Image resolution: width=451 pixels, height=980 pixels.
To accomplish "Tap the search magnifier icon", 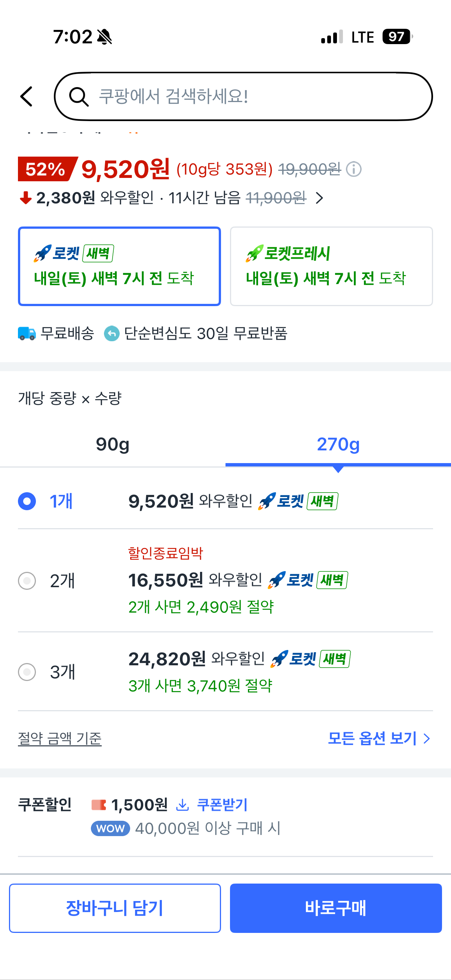I will tap(79, 97).
